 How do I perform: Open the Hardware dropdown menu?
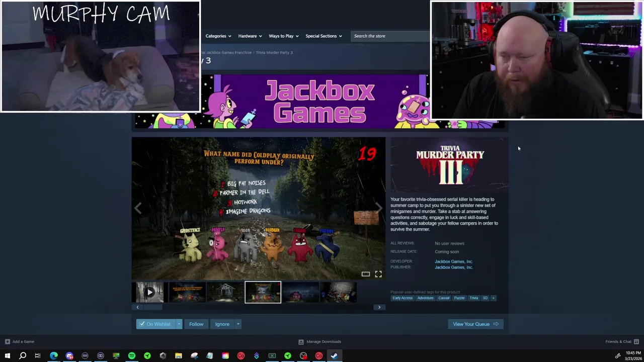pos(250,36)
